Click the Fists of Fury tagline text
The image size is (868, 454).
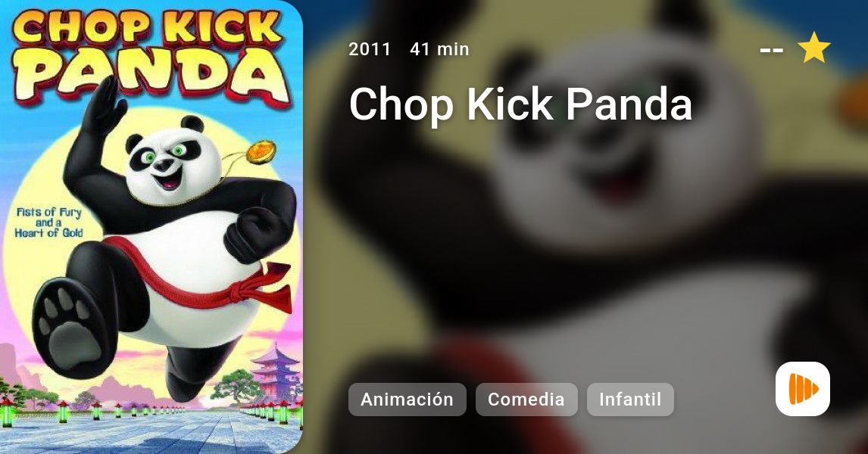[x=48, y=222]
